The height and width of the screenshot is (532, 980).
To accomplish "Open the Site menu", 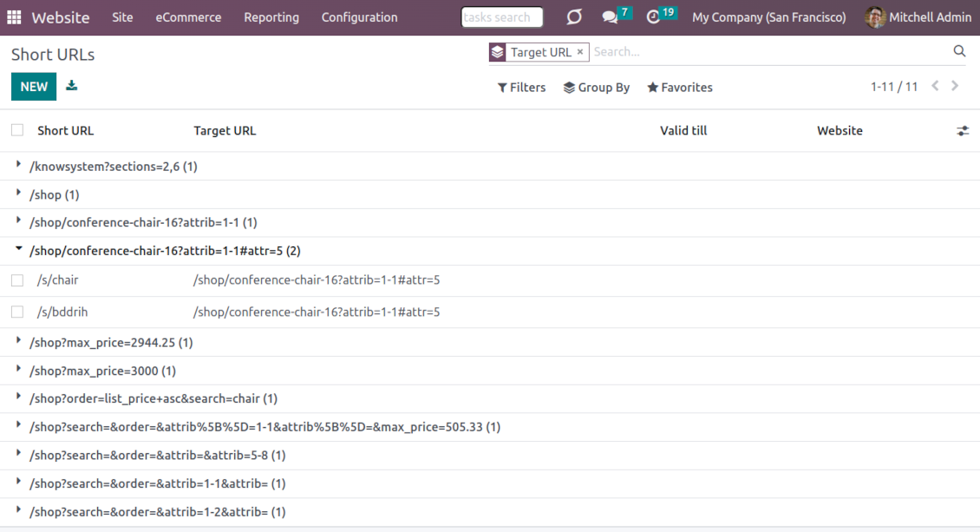I will (x=122, y=17).
